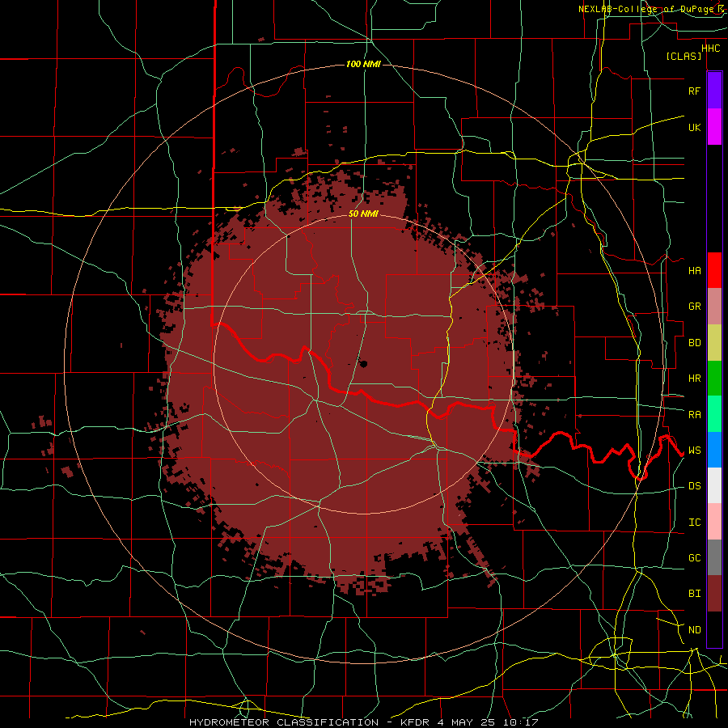Click the GR legend label
Image resolution: width=728 pixels, height=728 pixels.
(x=694, y=307)
